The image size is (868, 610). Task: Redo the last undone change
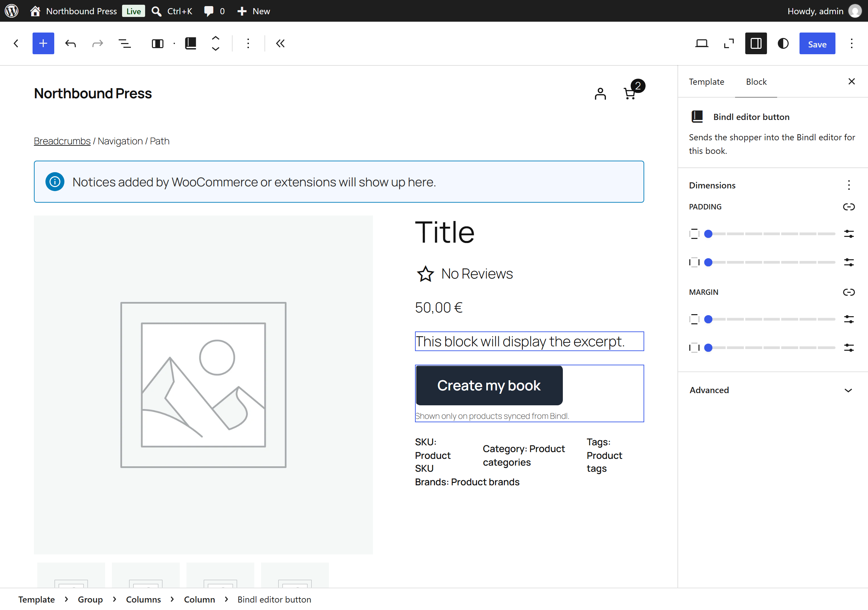pyautogui.click(x=98, y=43)
